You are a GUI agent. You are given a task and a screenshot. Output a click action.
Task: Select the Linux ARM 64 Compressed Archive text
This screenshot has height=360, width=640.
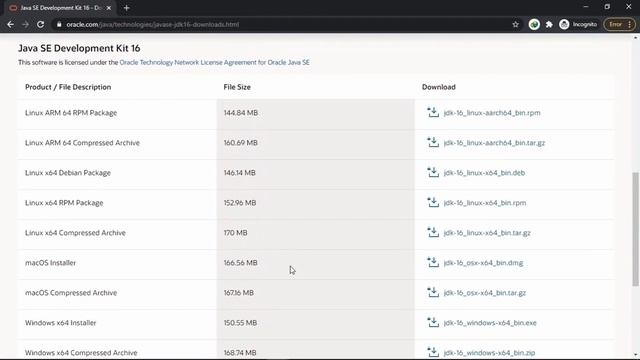[82, 143]
